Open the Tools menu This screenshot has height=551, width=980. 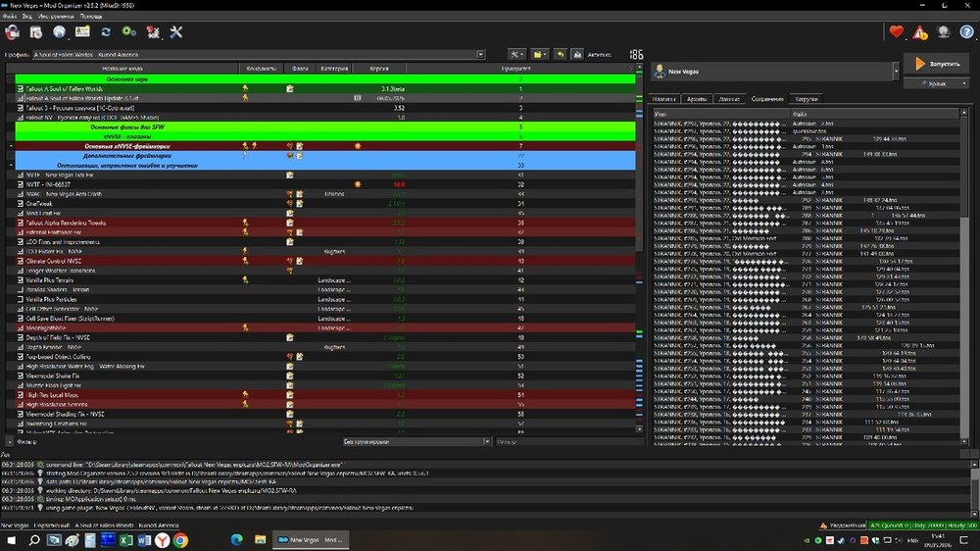click(x=56, y=17)
